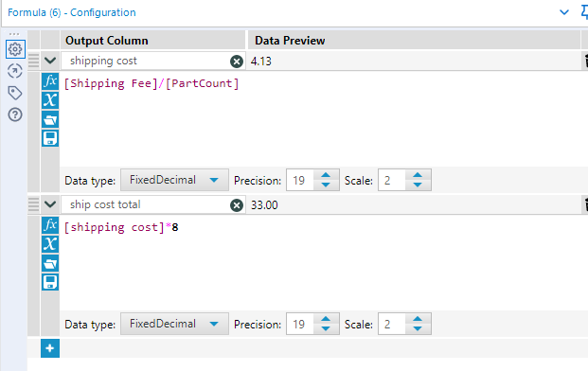Increase Scale for ship cost total
Image resolution: width=588 pixels, height=371 pixels.
[418, 319]
